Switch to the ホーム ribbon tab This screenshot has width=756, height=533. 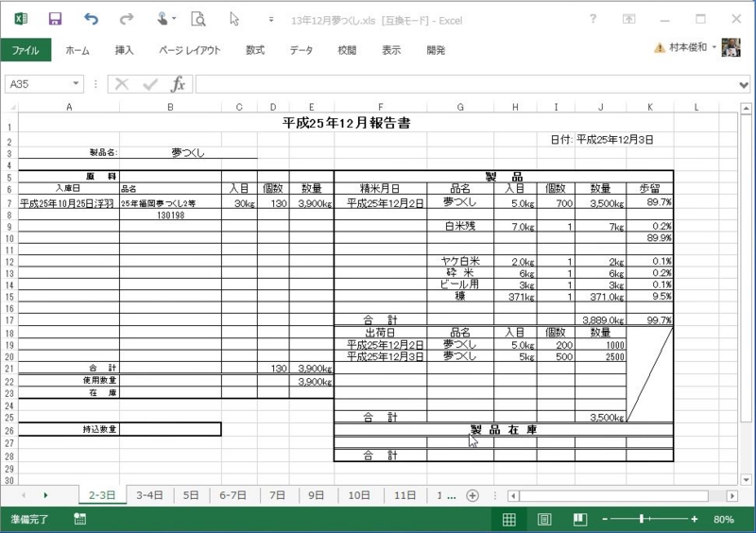pyautogui.click(x=77, y=50)
